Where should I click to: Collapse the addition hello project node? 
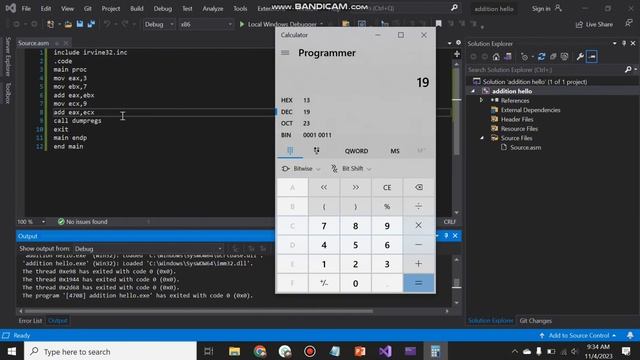473,91
